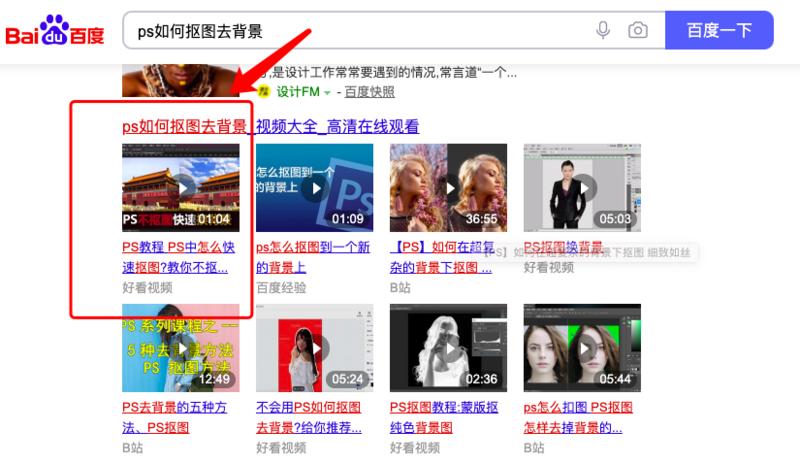
Task: Open the PS抠图换背景 video title link
Action: pos(563,247)
